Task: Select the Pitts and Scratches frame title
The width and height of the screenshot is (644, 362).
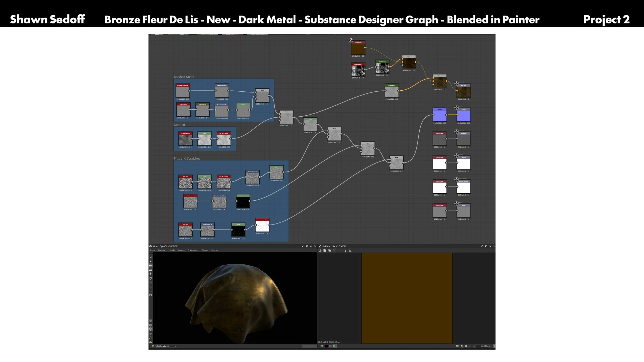Action: (x=187, y=158)
